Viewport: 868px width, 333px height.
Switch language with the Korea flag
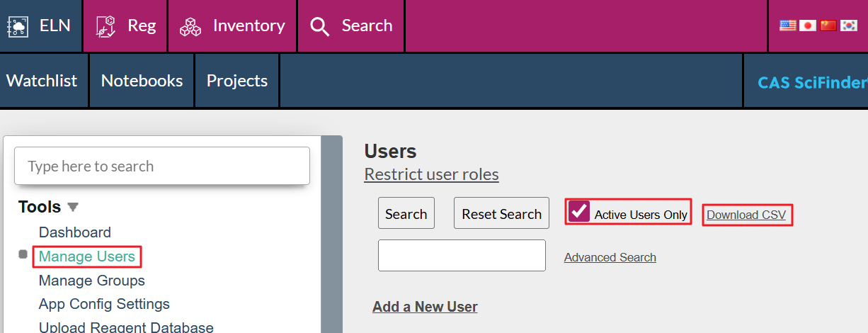[849, 26]
